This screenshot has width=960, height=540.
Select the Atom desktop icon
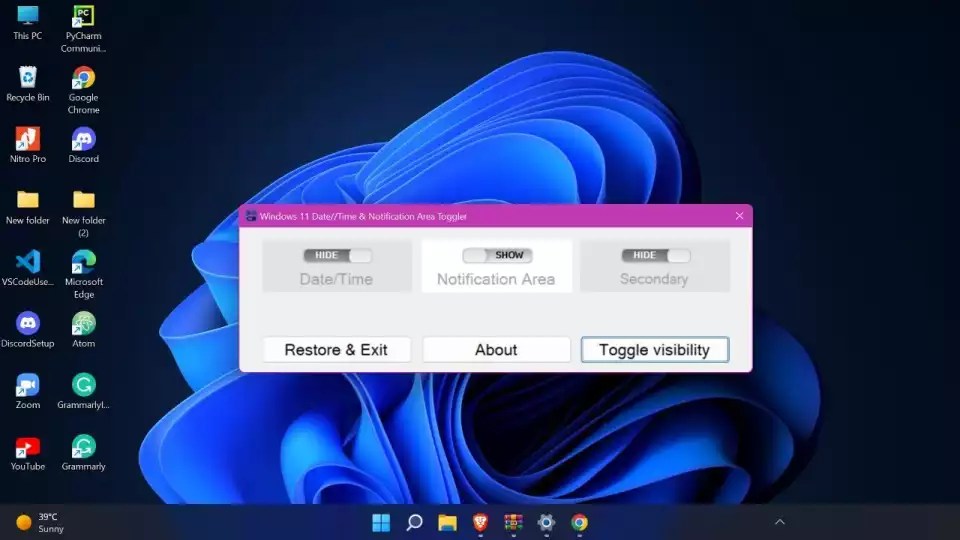tap(83, 330)
